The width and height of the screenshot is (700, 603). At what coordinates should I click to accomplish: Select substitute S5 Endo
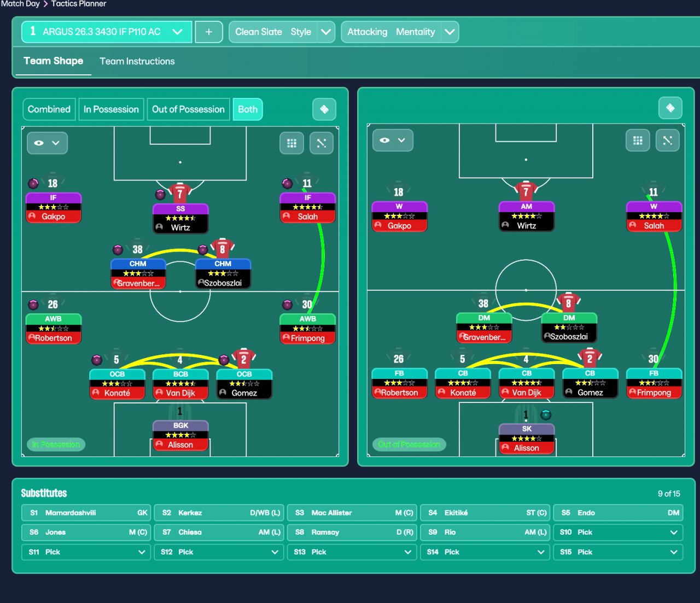618,513
